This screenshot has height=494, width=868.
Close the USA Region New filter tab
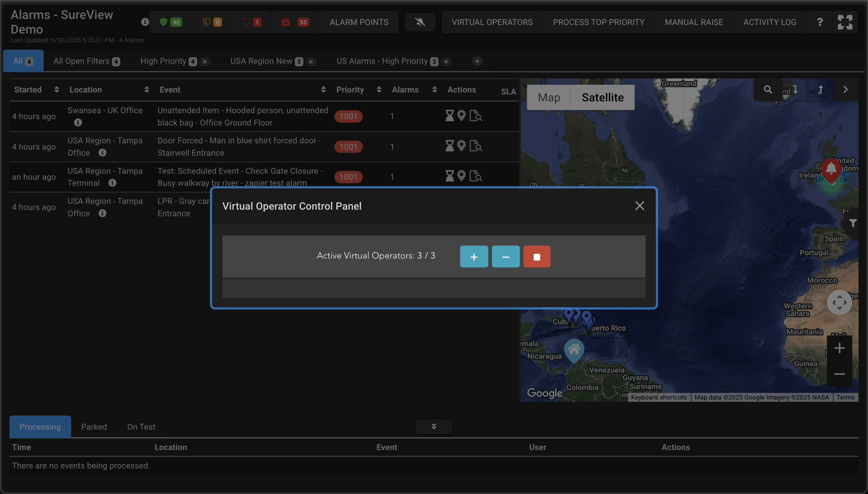coord(311,62)
